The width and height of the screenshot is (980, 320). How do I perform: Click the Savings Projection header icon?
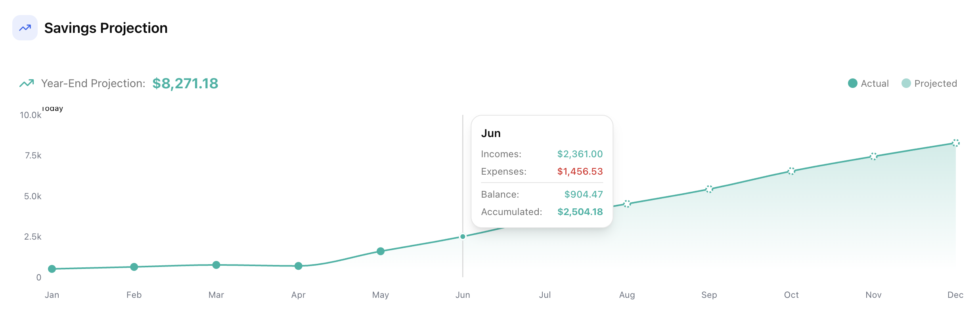[25, 28]
